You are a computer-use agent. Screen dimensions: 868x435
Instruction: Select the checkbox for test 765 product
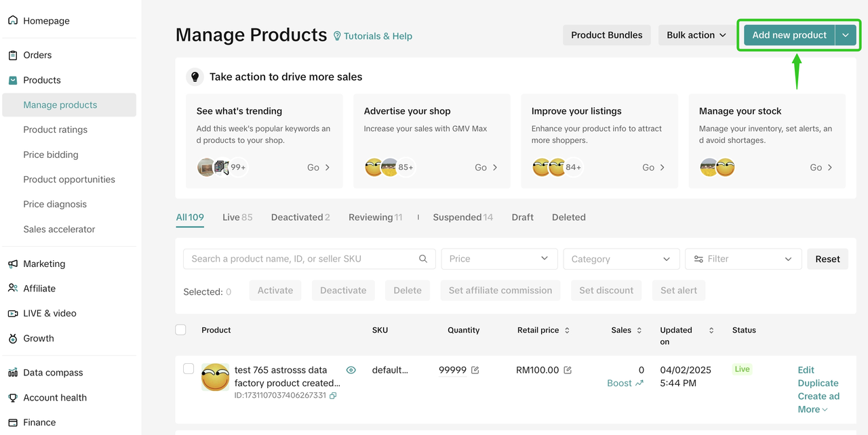coord(189,369)
